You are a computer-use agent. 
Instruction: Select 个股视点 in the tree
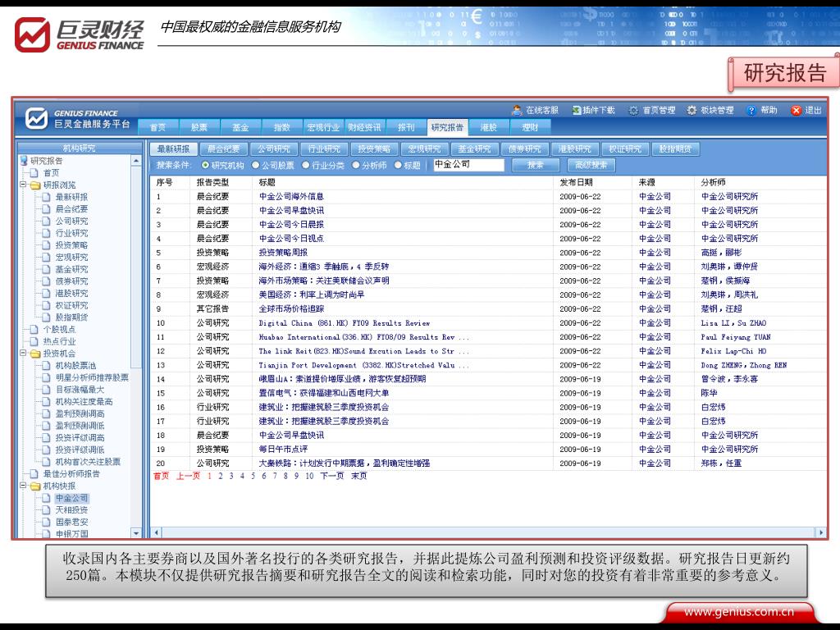point(59,330)
